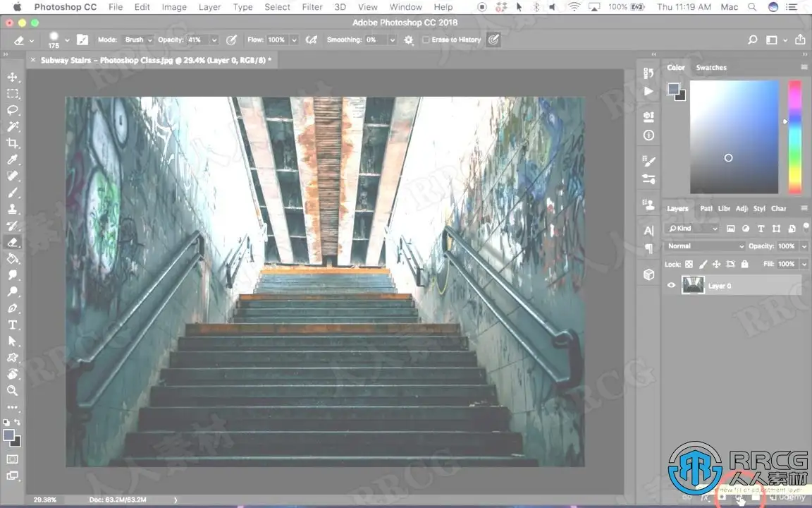The height and width of the screenshot is (508, 812).
Task: Select the Paint Bucket tool
Action: point(13,259)
